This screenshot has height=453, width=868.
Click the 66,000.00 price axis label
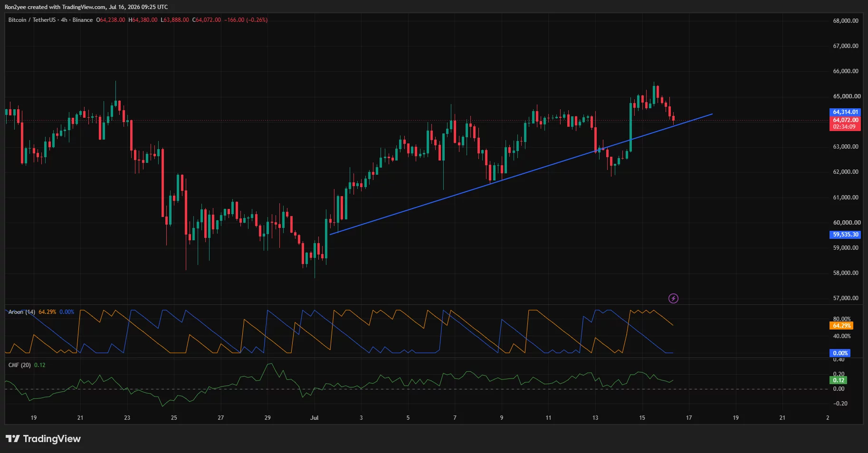click(x=846, y=71)
